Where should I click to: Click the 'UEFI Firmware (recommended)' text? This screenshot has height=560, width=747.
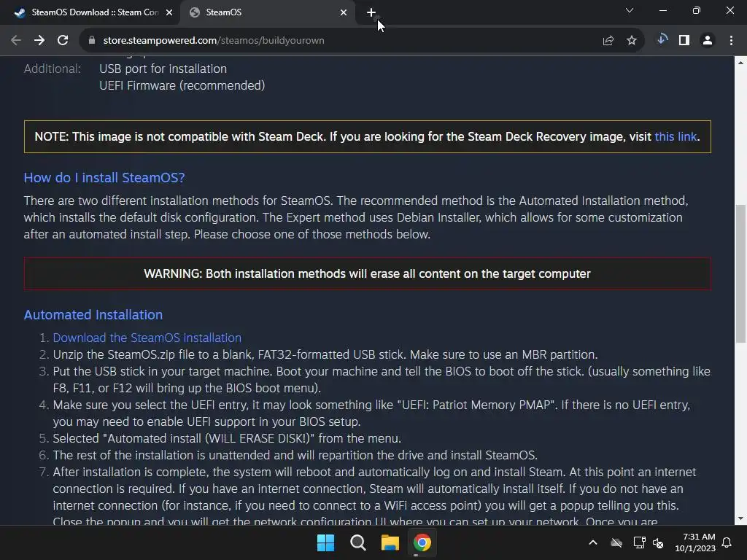182,86
